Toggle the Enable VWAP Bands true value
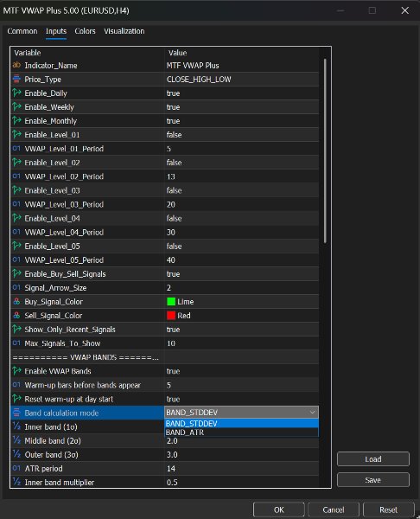420x519 pixels. pos(173,371)
